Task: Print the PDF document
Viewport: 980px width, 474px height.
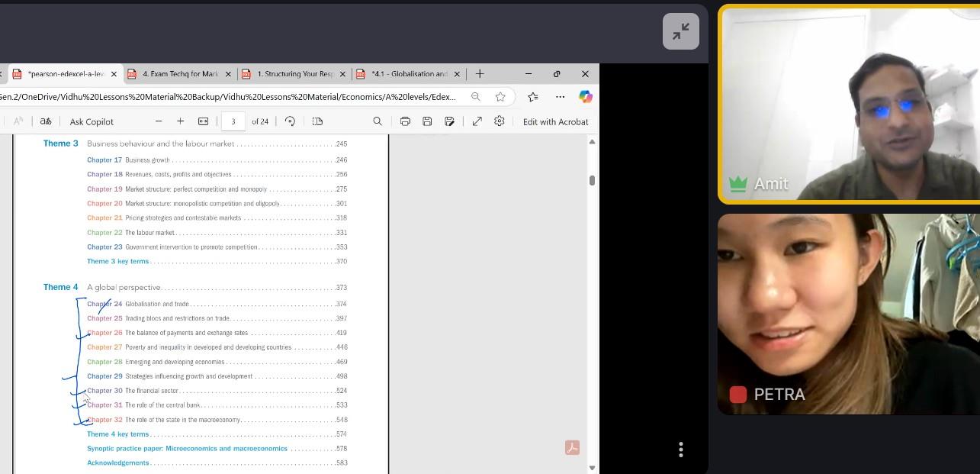Action: [x=405, y=121]
